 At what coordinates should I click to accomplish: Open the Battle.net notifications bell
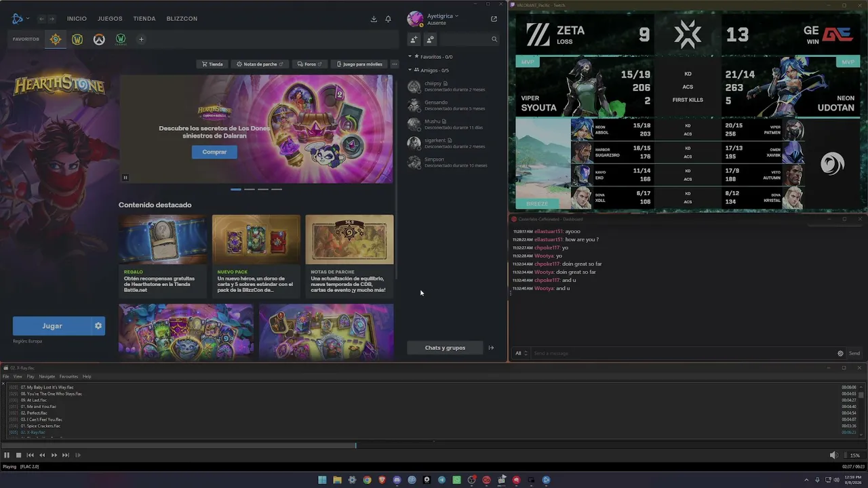pos(388,19)
